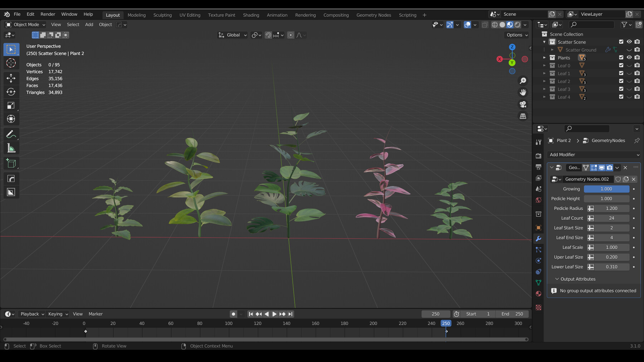Select the Measure tool

[11, 148]
